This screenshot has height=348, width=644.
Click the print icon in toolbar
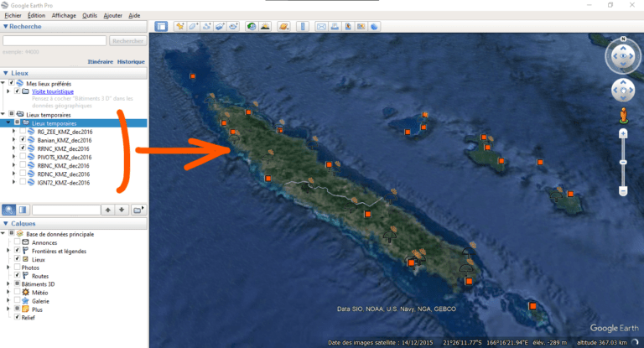tap(335, 27)
